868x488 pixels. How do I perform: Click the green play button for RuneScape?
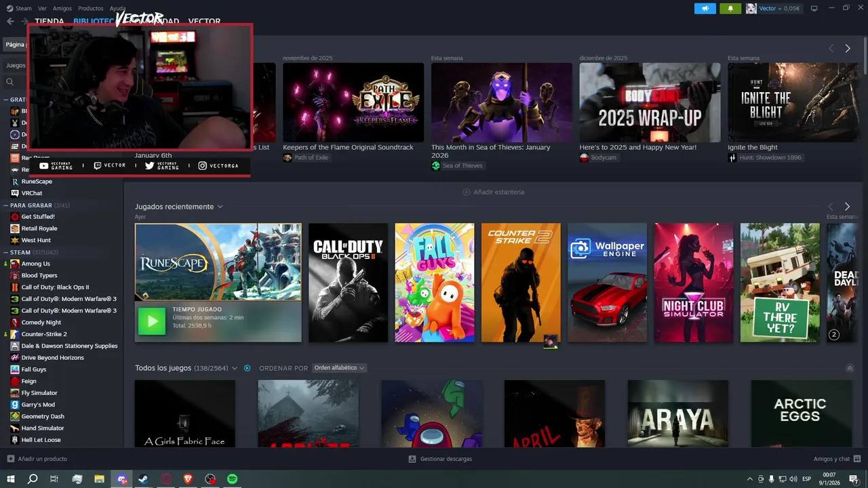coord(151,321)
